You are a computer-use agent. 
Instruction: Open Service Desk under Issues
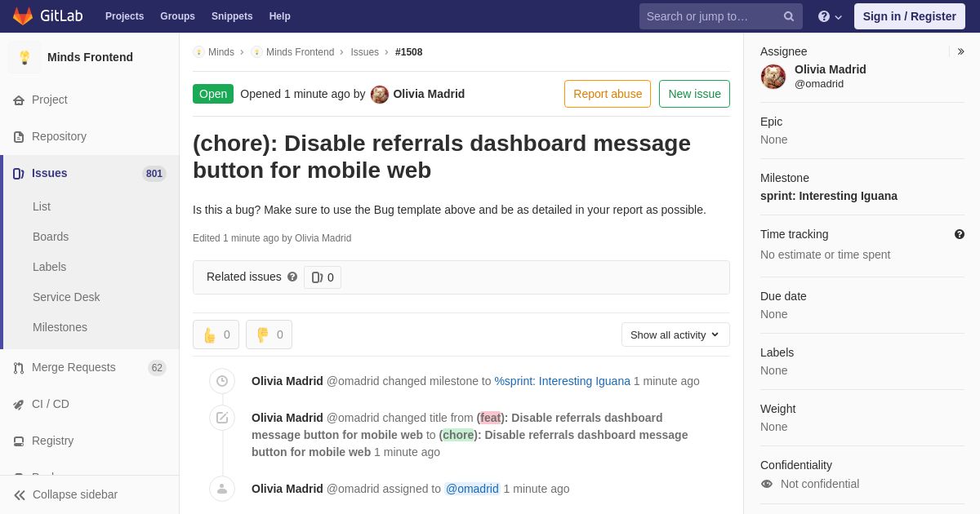pos(66,297)
